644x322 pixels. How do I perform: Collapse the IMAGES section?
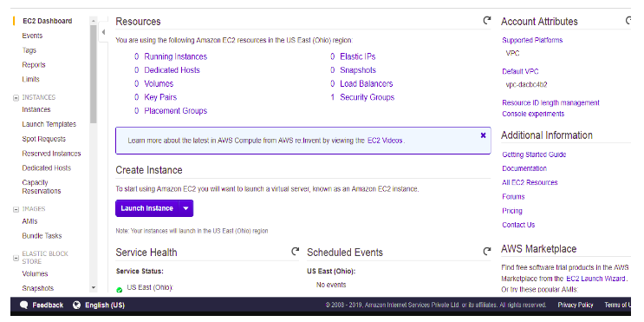(16, 209)
